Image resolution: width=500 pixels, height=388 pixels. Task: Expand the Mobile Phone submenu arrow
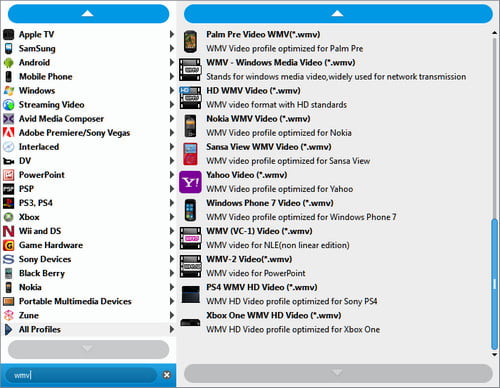[x=172, y=76]
